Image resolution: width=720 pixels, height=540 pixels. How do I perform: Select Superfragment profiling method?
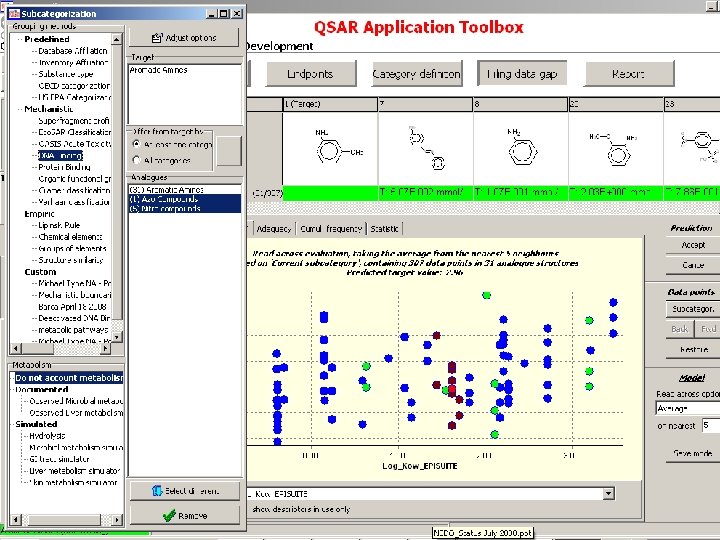[x=74, y=121]
